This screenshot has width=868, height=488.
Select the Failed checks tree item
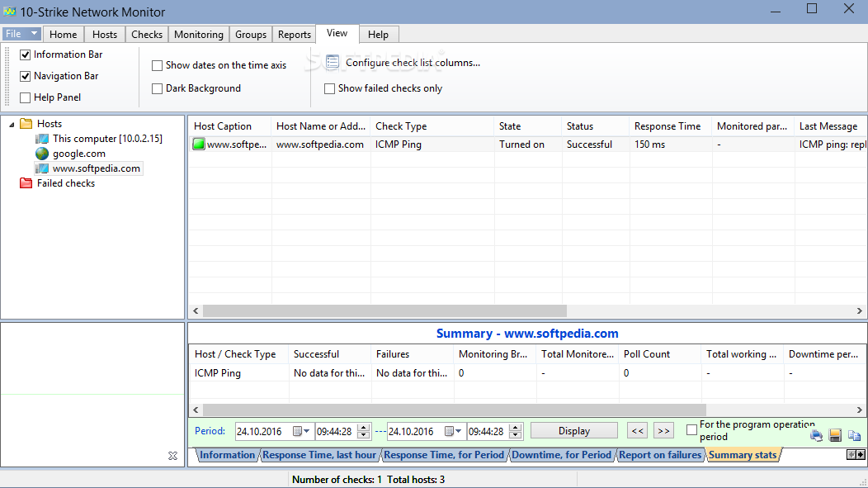click(x=66, y=182)
